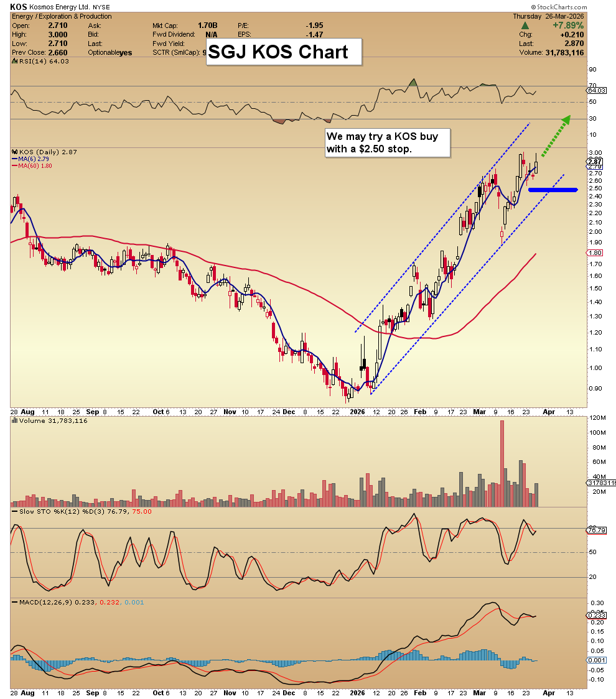The height and width of the screenshot is (699, 616).
Task: Click the small icon beside RSI(14)
Action: (13, 61)
